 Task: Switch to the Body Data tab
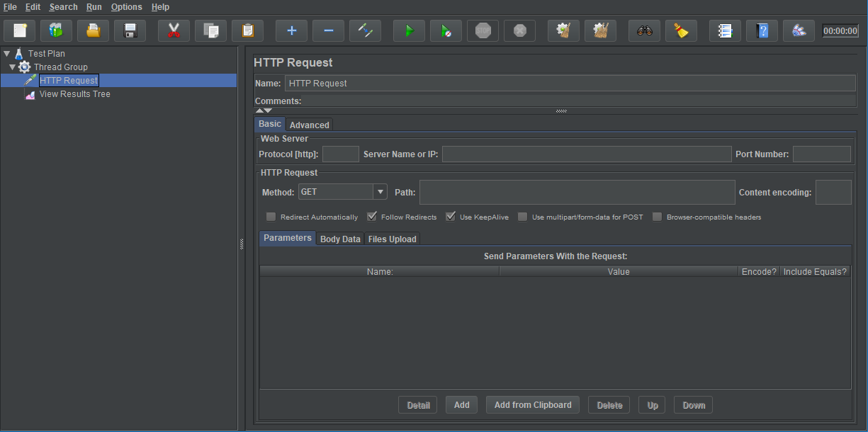click(x=340, y=239)
